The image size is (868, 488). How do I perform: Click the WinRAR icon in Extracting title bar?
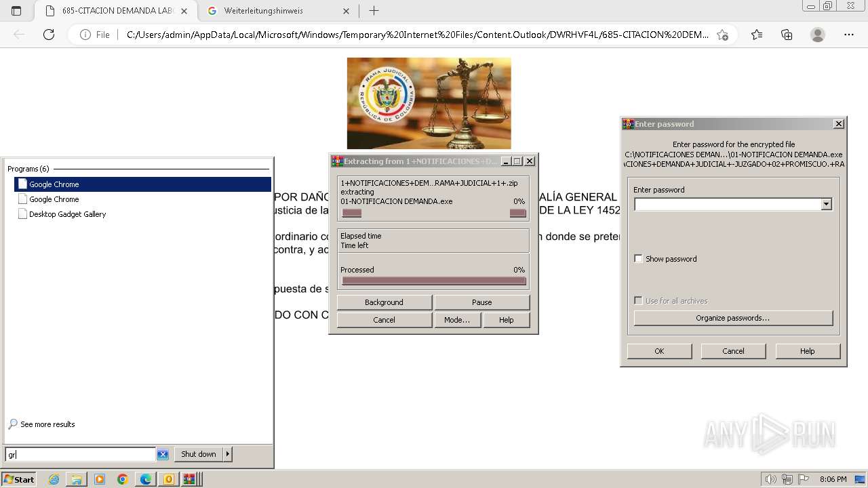(x=337, y=161)
